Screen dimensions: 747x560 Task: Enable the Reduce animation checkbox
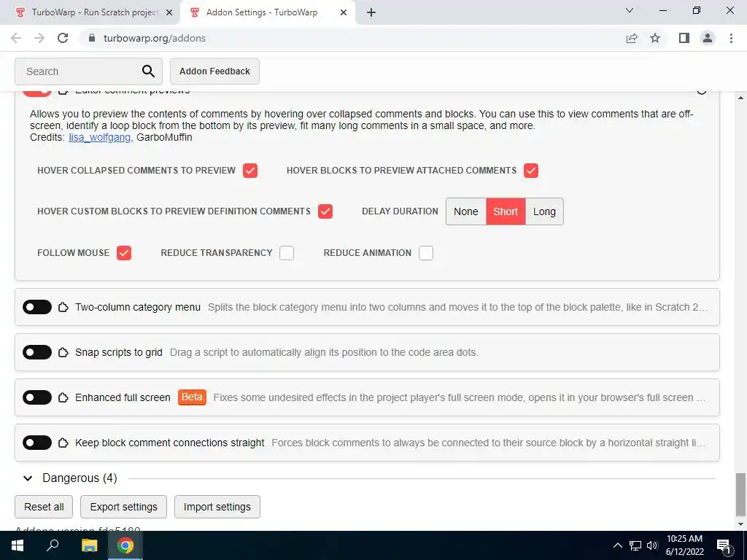tap(426, 253)
